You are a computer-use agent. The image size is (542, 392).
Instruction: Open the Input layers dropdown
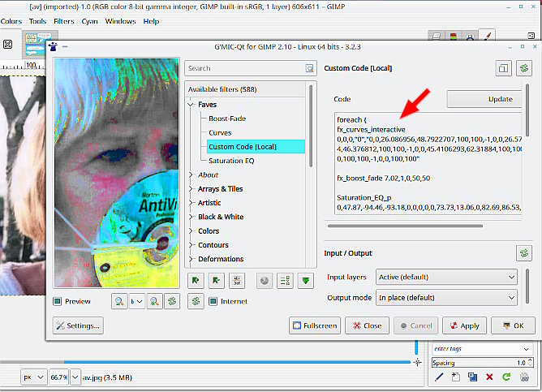(x=446, y=278)
